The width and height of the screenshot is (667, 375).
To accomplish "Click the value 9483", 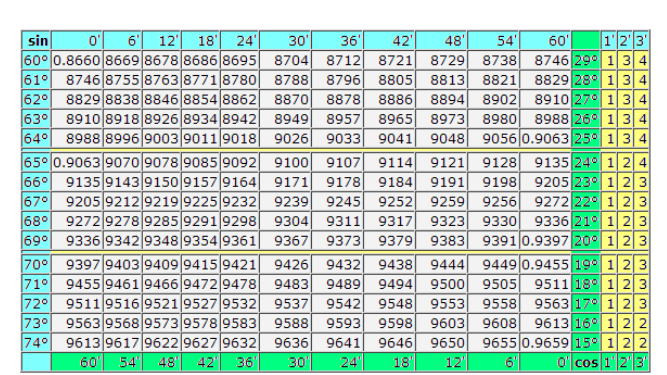I will click(x=285, y=284).
